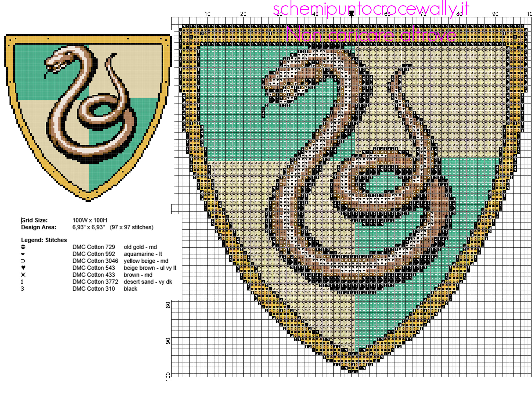The height and width of the screenshot is (401, 532).
Task: Click the 'beige brown - ul vy lt' name
Action: 150,268
